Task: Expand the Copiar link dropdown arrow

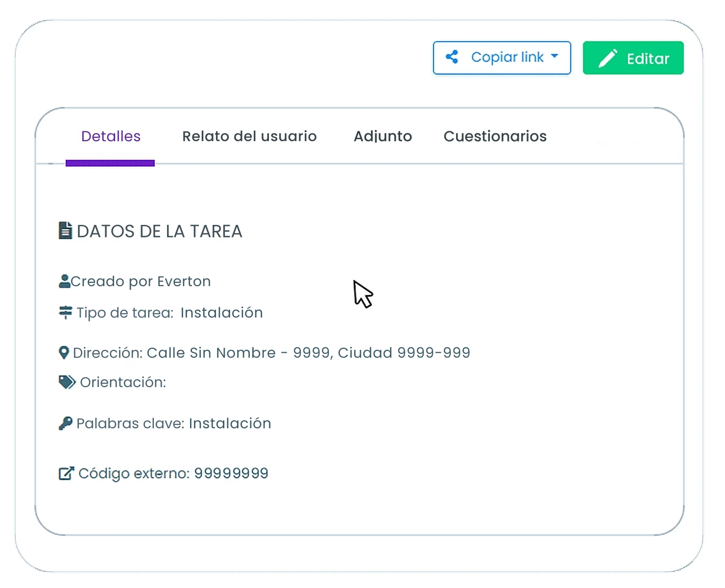Action: tap(555, 56)
